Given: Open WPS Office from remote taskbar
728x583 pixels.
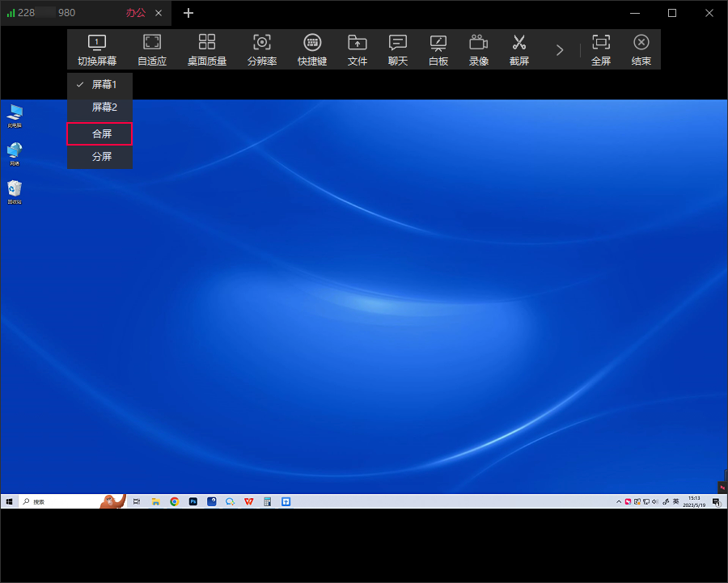Looking at the screenshot, I should click(x=249, y=501).
